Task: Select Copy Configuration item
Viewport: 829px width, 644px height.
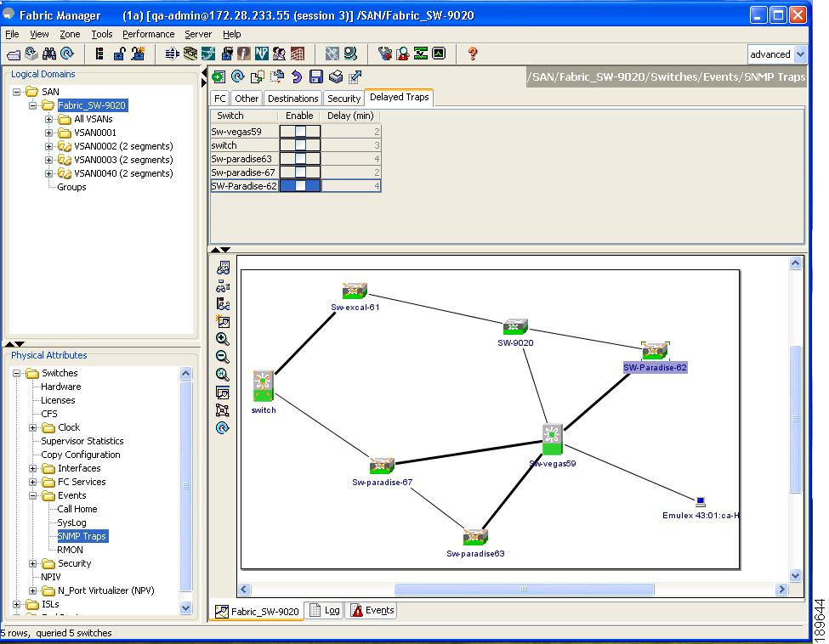Action: click(81, 455)
